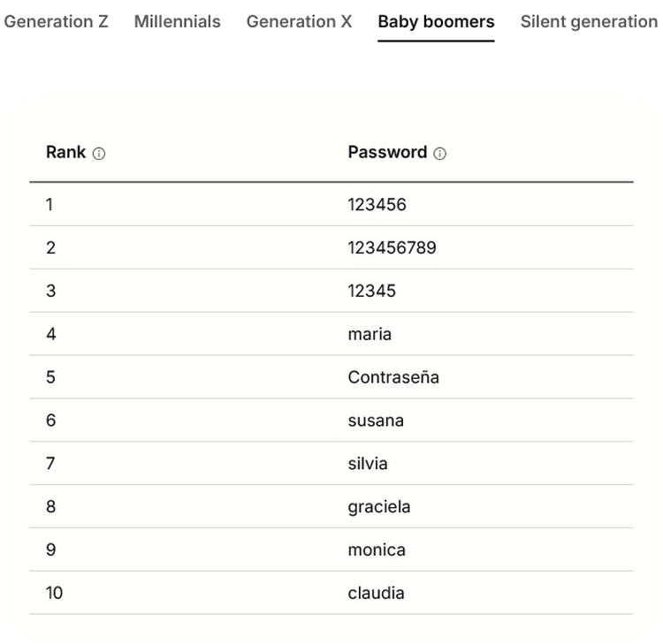This screenshot has width=663, height=644.
Task: Click the password maria
Action: point(370,334)
